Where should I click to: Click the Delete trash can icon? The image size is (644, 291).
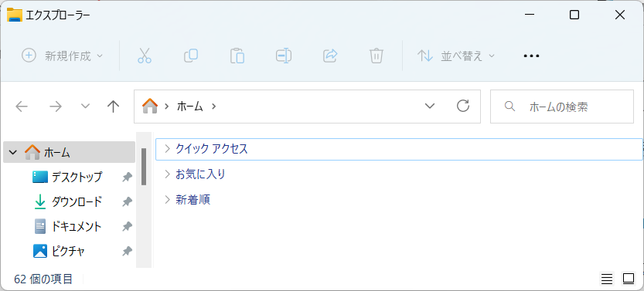coord(377,56)
